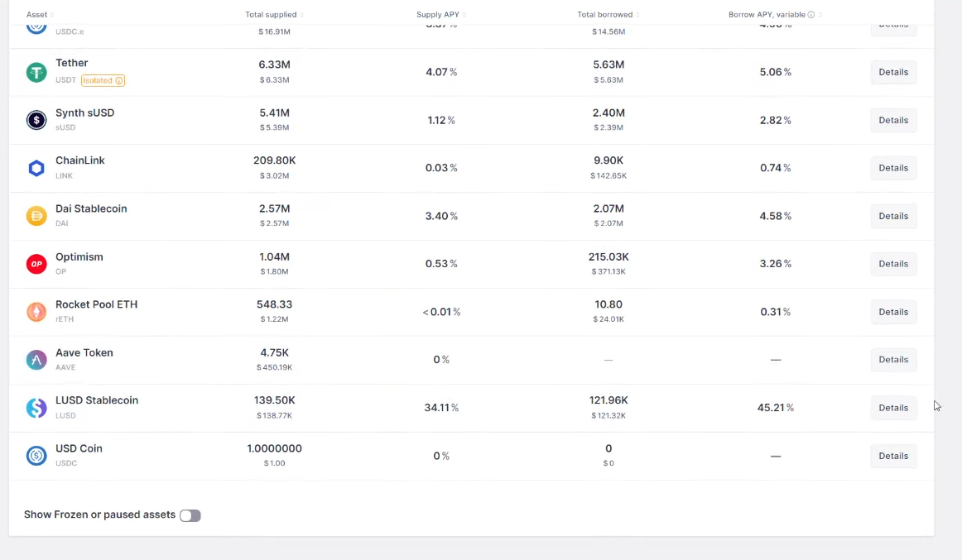
Task: Sort by Supply APY column header
Action: (438, 15)
